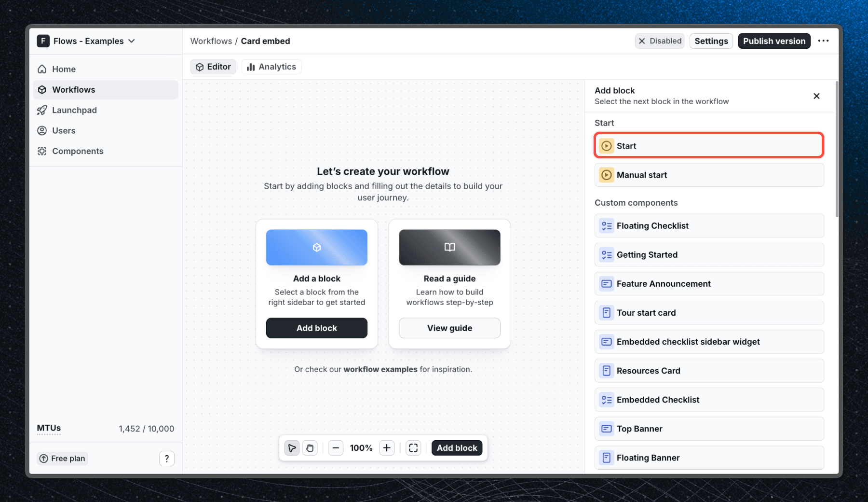Enable the highlighted Start block
868x502 pixels.
[708, 145]
